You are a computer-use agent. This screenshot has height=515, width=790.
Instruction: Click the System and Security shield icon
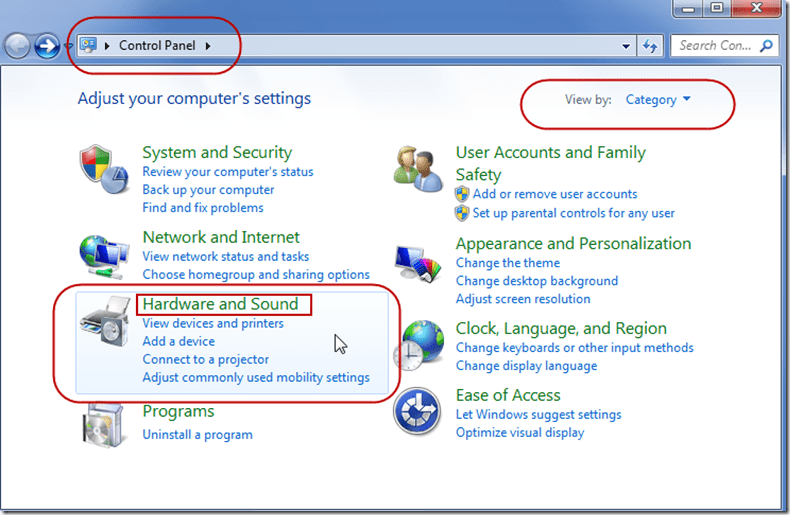click(x=104, y=169)
